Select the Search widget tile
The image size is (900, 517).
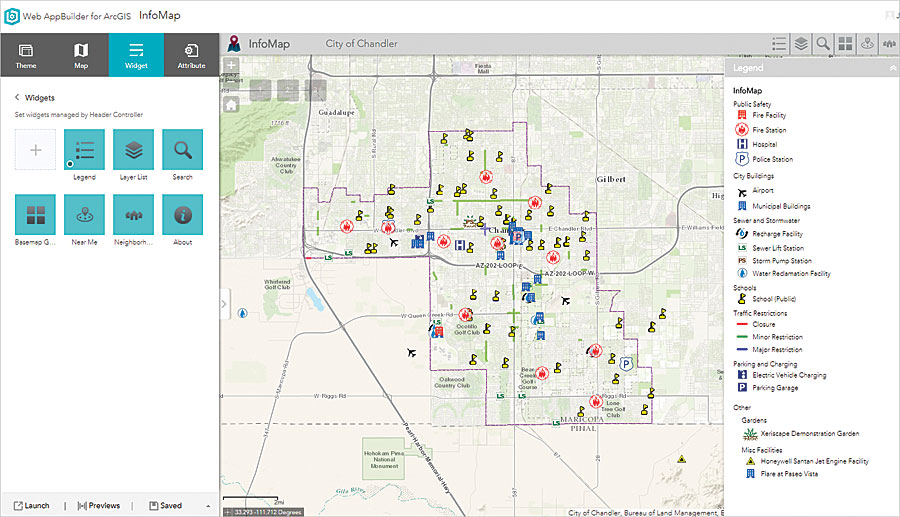click(x=183, y=150)
